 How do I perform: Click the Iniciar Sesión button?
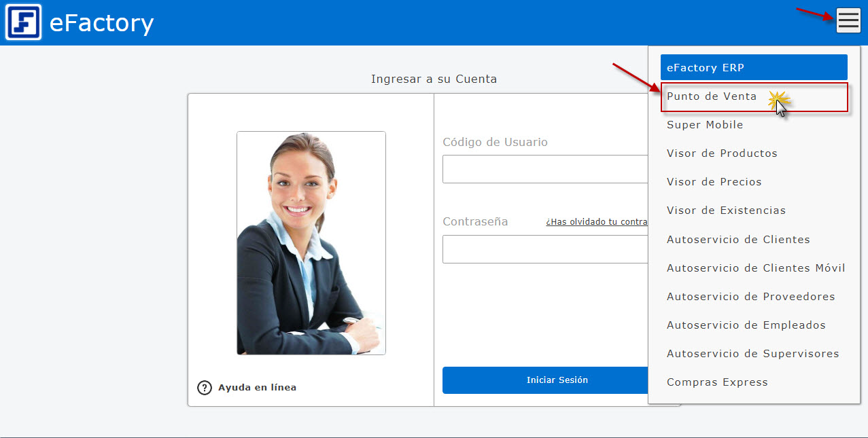pos(546,380)
